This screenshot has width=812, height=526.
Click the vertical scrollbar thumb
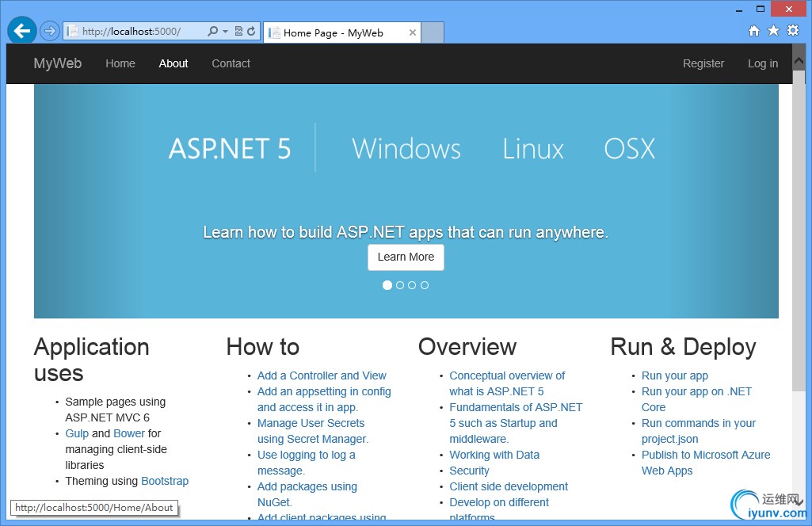pos(799,231)
